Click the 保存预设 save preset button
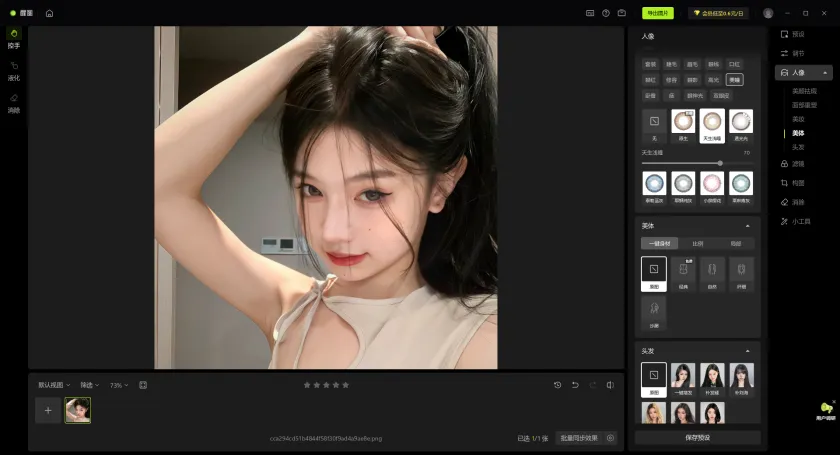Image resolution: width=840 pixels, height=455 pixels. click(698, 437)
